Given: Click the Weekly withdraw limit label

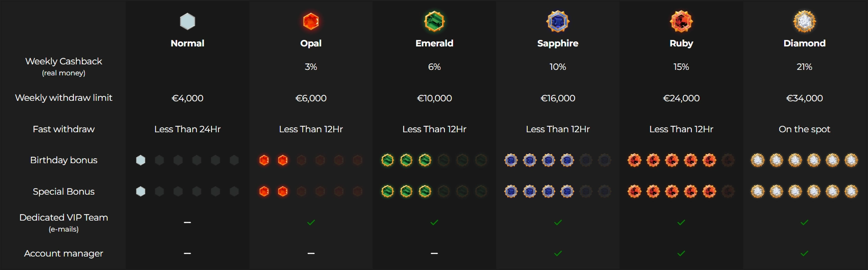Looking at the screenshot, I should [63, 98].
